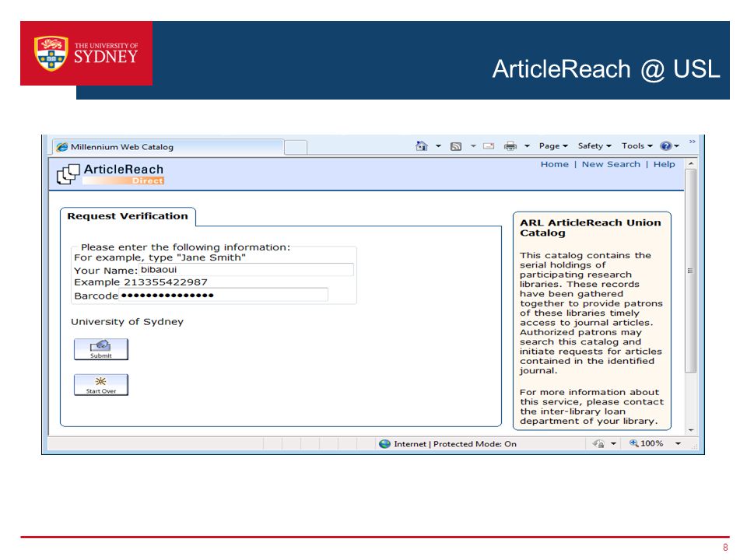The image size is (747, 560).
Task: Click the ArticleReach Direct logo
Action: [x=110, y=173]
